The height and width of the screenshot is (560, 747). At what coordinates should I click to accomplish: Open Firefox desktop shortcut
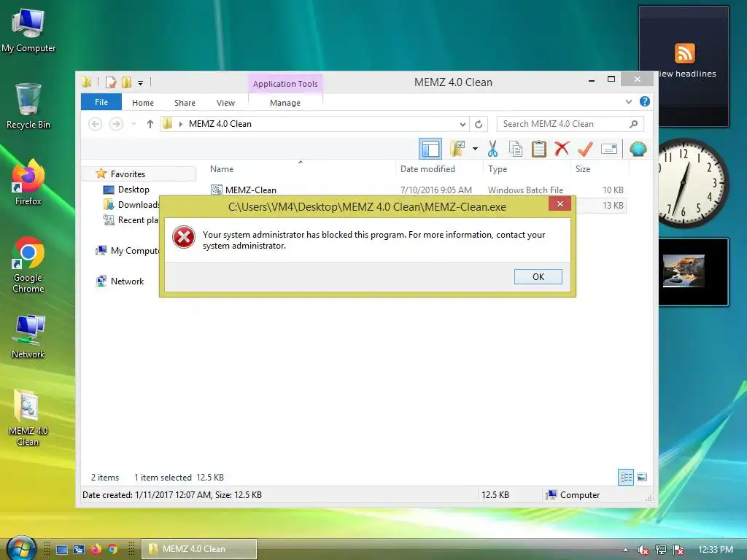28,182
